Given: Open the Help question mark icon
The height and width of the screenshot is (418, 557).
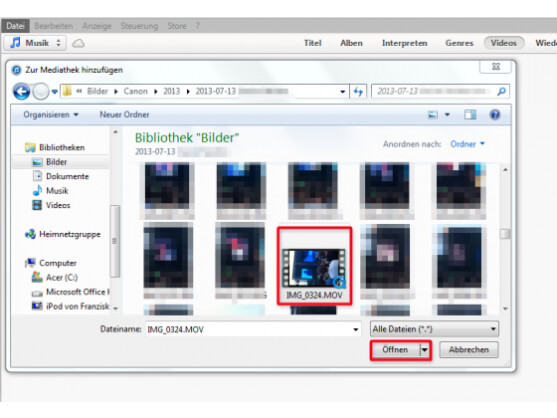Looking at the screenshot, I should pyautogui.click(x=495, y=115).
